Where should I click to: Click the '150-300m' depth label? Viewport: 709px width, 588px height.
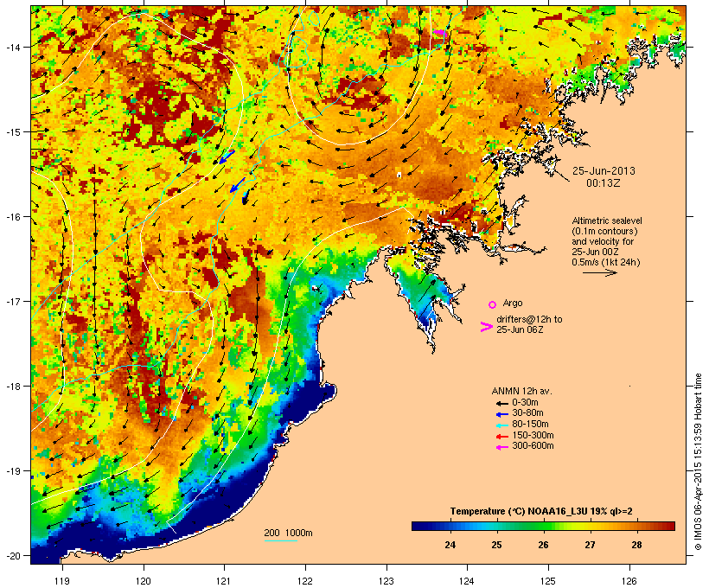point(533,435)
